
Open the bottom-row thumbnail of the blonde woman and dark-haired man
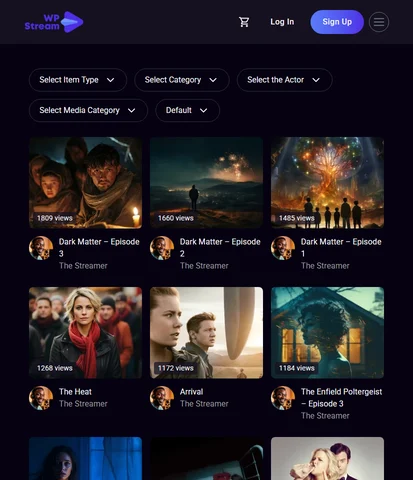tap(327, 459)
